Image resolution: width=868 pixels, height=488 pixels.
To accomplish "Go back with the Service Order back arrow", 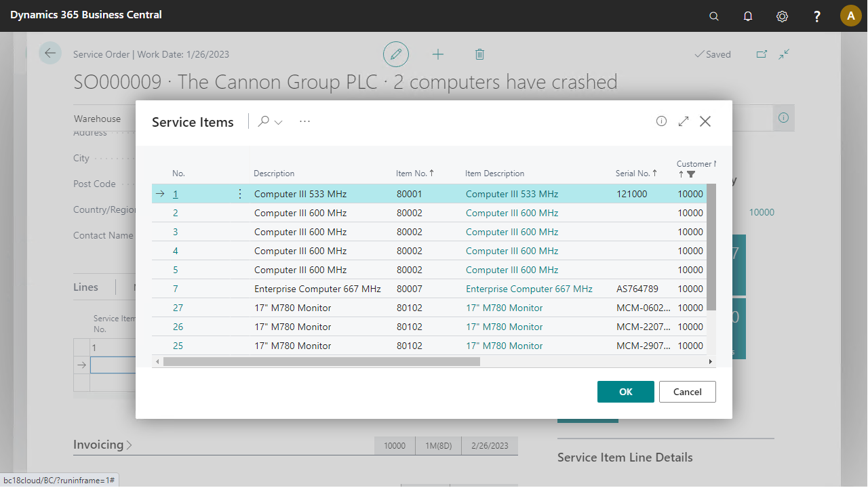I will (x=50, y=53).
